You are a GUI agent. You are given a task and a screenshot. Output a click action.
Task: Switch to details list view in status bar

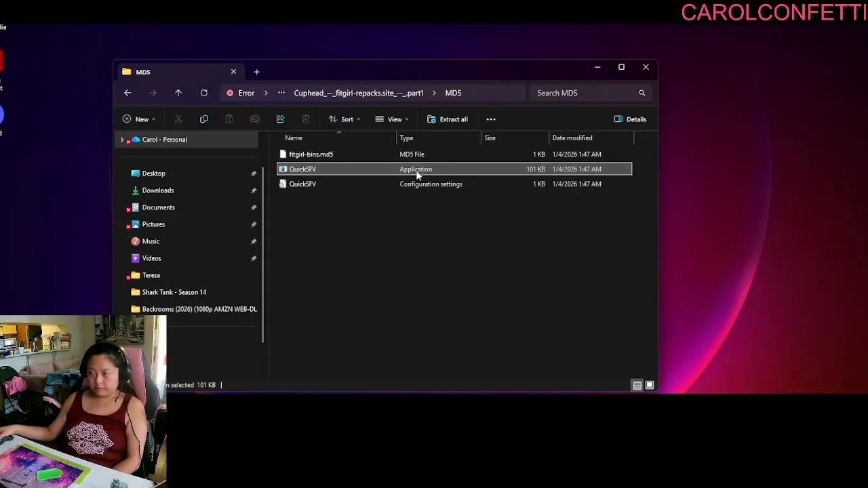[637, 386]
